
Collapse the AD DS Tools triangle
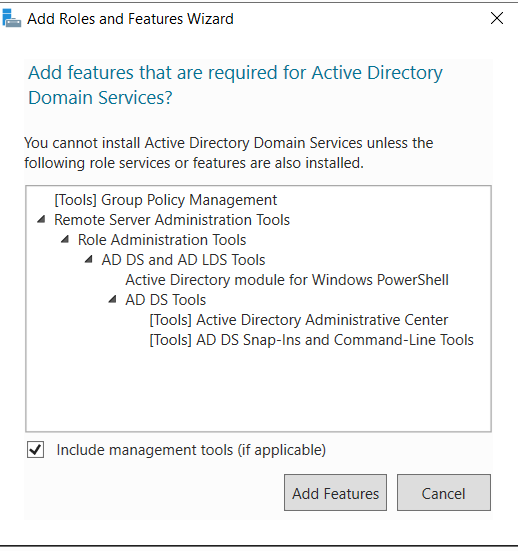click(112, 300)
